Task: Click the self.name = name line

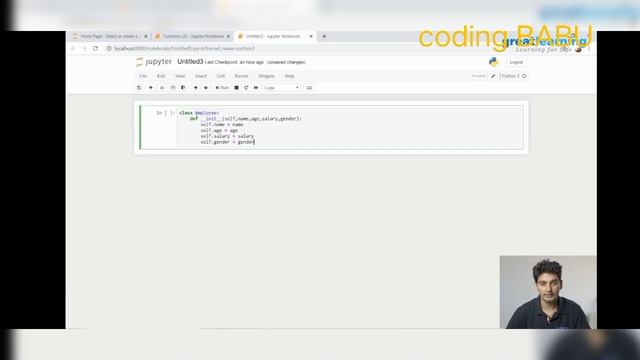Action: click(x=222, y=124)
